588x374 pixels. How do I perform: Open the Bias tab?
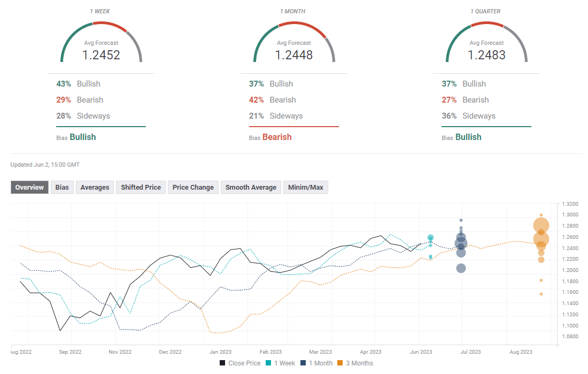pos(62,188)
